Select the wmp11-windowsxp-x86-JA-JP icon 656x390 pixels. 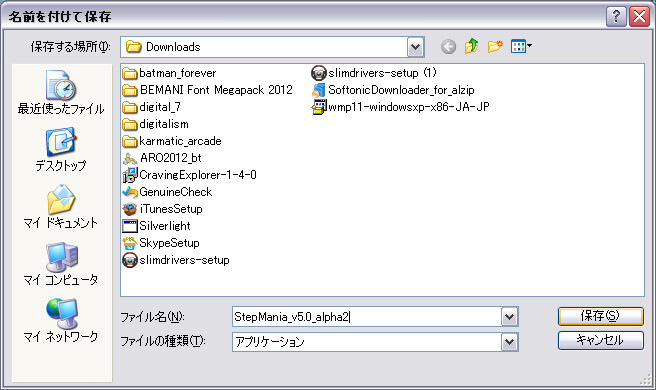click(x=319, y=107)
